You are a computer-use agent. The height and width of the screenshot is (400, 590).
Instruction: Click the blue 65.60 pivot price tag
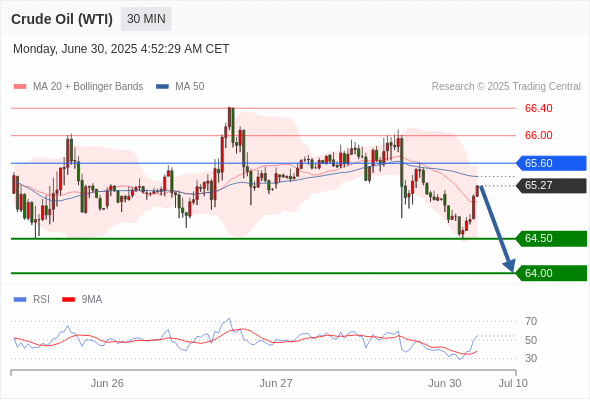[x=551, y=163]
